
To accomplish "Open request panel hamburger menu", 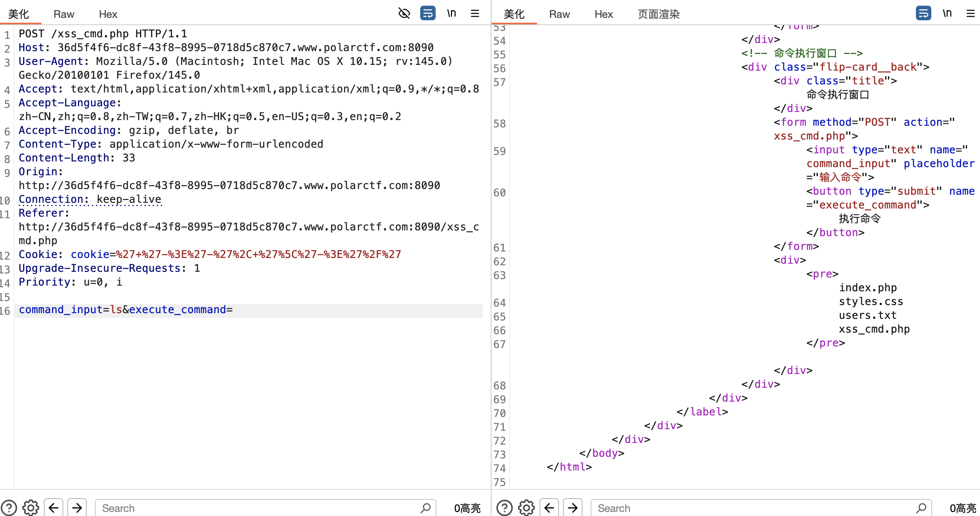I will click(475, 13).
